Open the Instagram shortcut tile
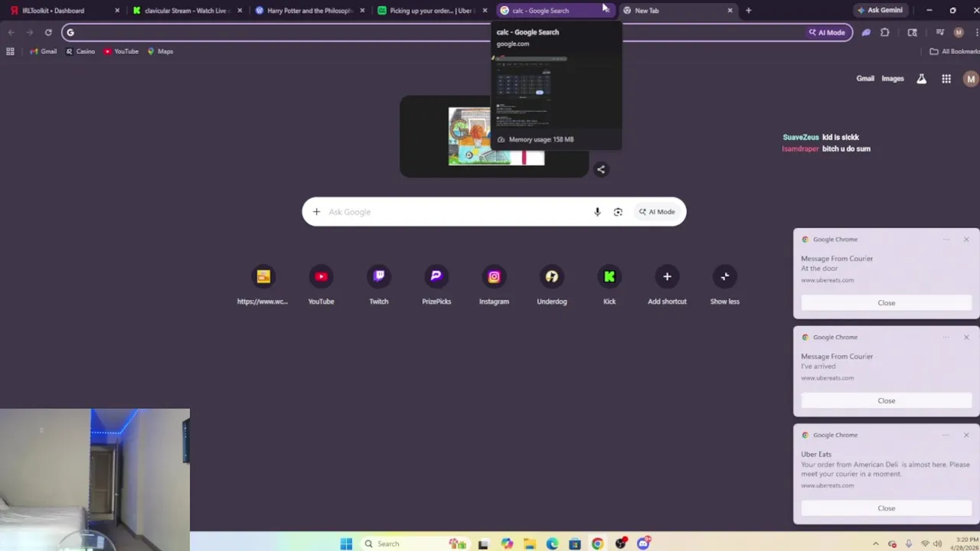980x551 pixels. click(x=494, y=285)
